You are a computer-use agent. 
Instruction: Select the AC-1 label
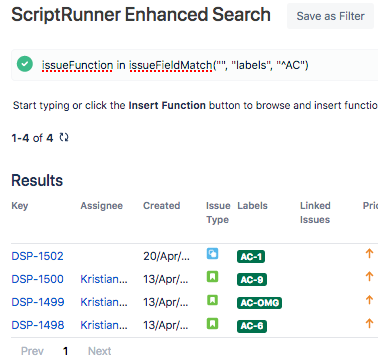pyautogui.click(x=251, y=257)
